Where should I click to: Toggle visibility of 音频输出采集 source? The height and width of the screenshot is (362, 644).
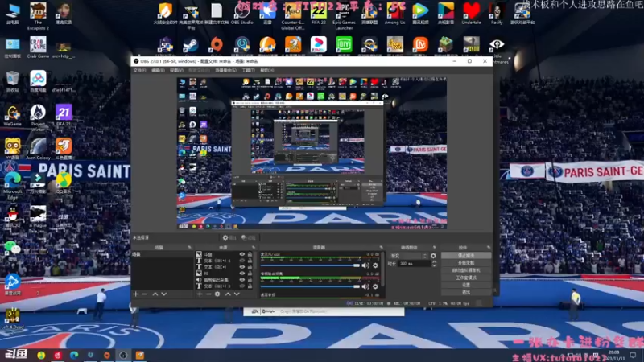242,279
